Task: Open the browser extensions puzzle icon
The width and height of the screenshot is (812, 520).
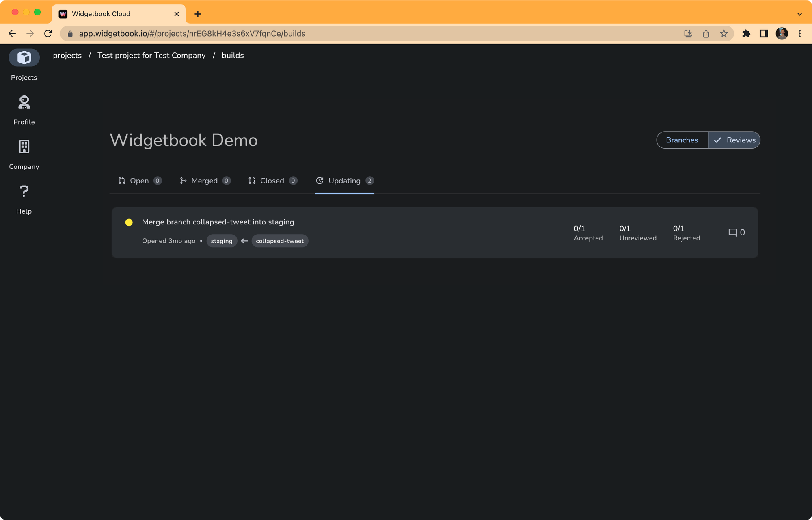Action: (x=746, y=34)
